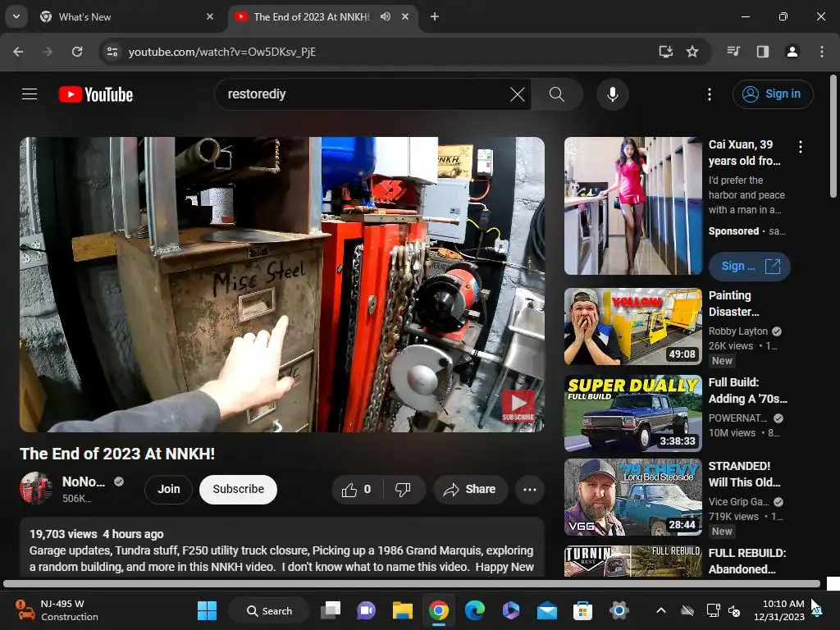Open the YouTube guide hamburger menu

pos(30,94)
